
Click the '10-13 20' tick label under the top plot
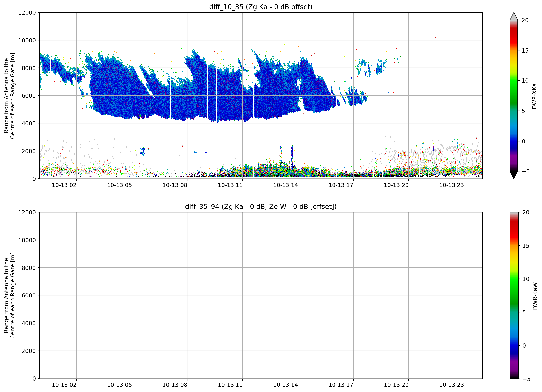[396, 185]
